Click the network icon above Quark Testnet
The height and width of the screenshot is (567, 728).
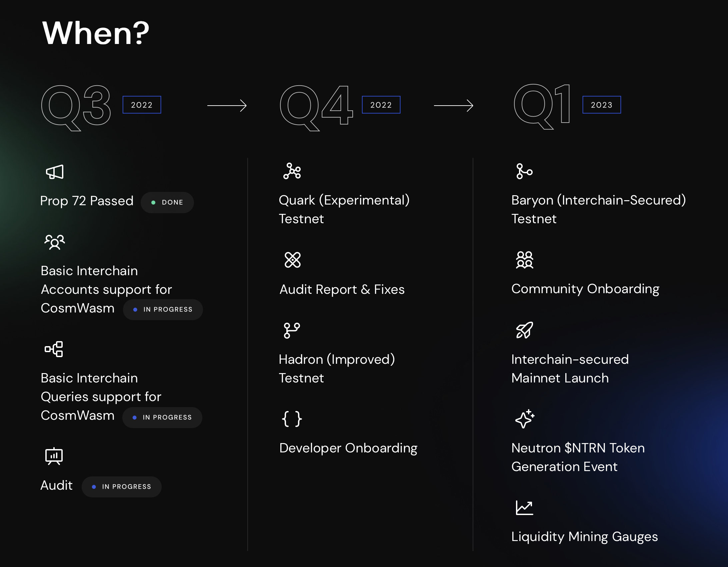pos(292,171)
